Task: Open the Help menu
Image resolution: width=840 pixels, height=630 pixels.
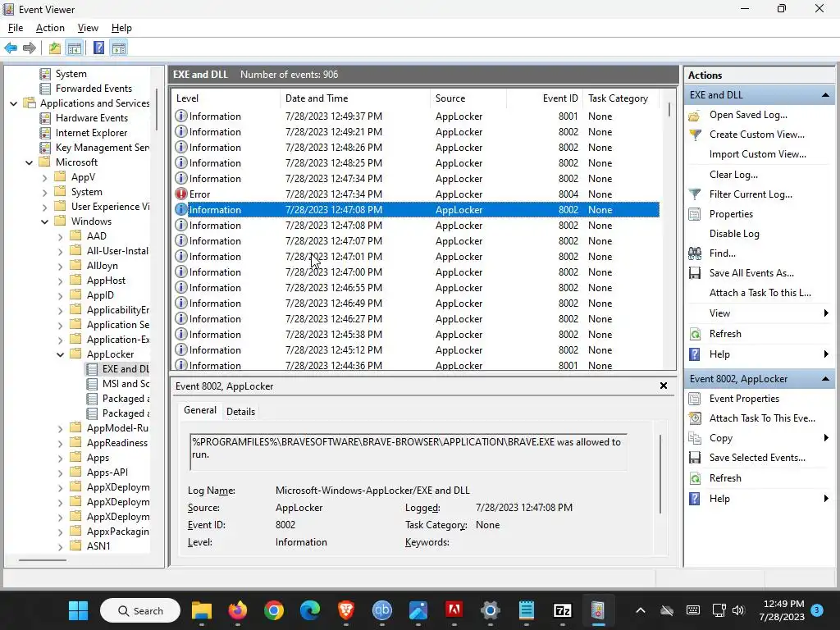Action: tap(121, 28)
